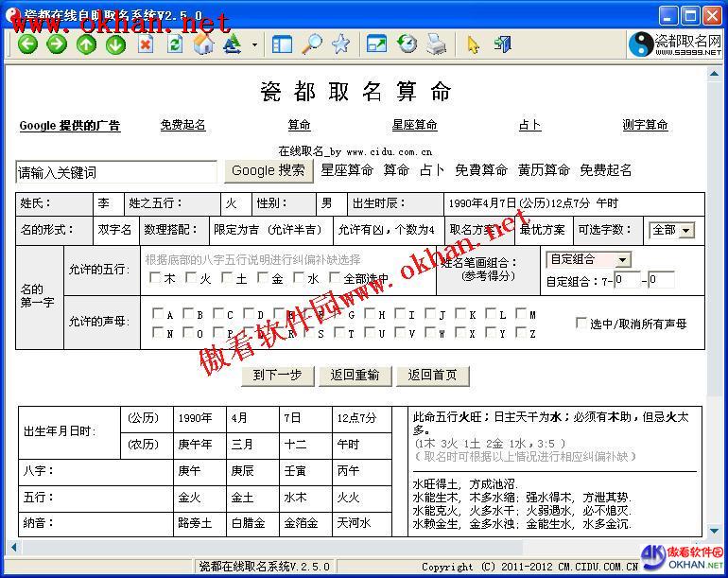
Task: Open Google 提供的广告 link
Action: click(70, 126)
